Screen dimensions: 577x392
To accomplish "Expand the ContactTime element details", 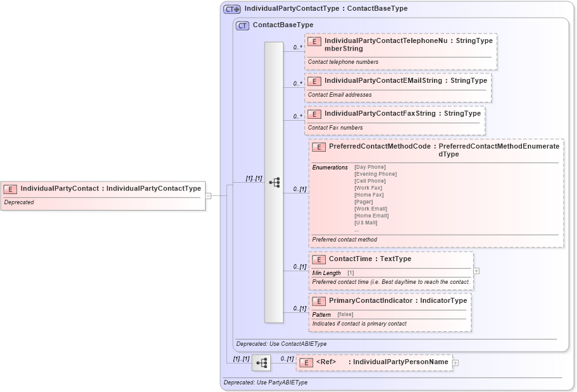I will pos(478,271).
